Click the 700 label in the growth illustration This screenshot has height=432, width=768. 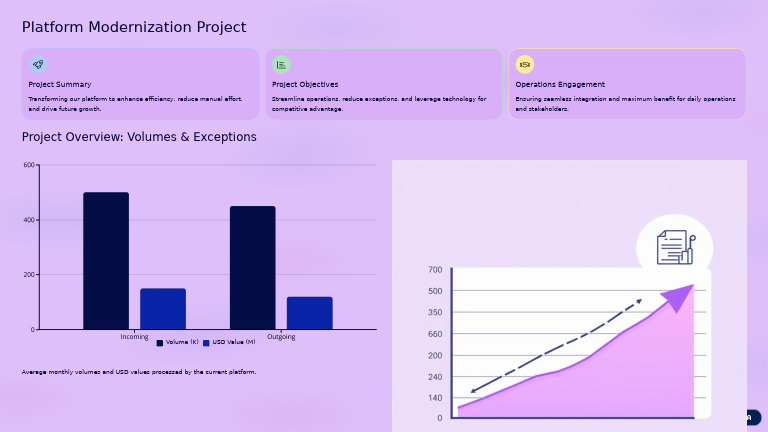435,270
